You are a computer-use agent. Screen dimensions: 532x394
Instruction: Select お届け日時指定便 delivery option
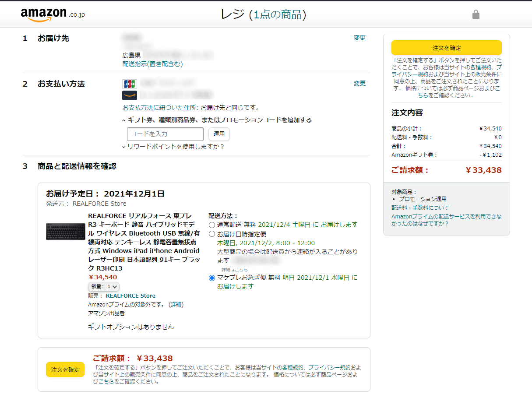coord(212,234)
